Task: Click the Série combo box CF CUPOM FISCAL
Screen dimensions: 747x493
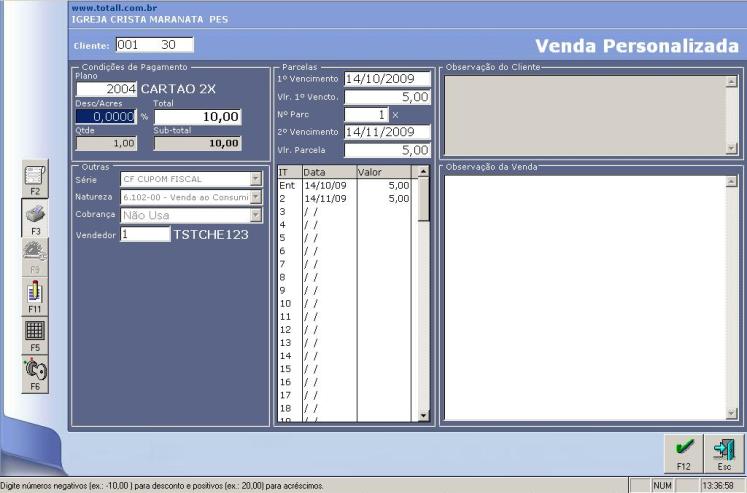Action: (191, 179)
